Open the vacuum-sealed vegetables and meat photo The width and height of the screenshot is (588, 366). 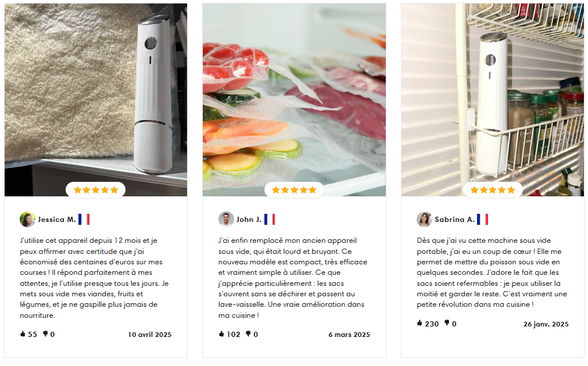point(294,100)
